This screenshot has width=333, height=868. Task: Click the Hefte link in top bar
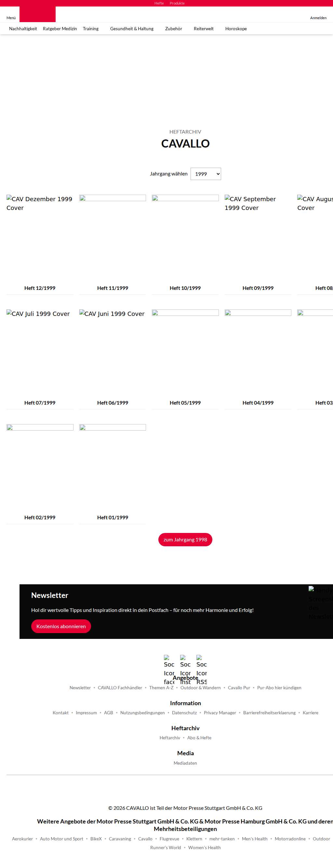click(x=159, y=3)
